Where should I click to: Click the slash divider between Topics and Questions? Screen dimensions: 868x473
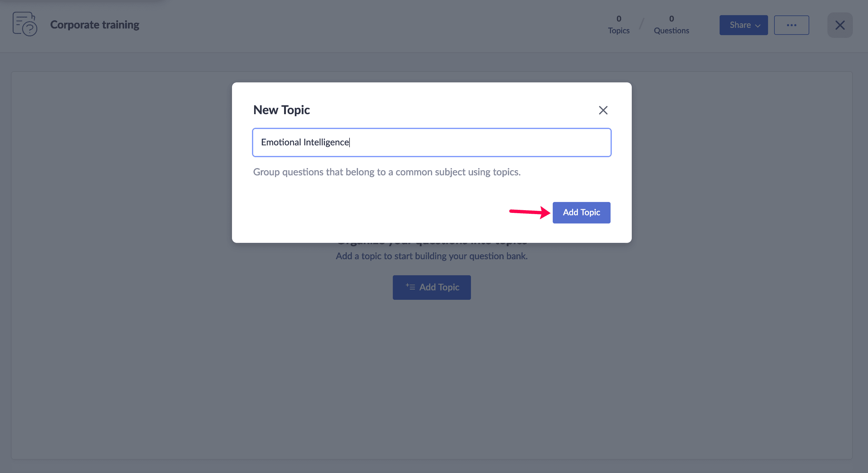point(641,24)
